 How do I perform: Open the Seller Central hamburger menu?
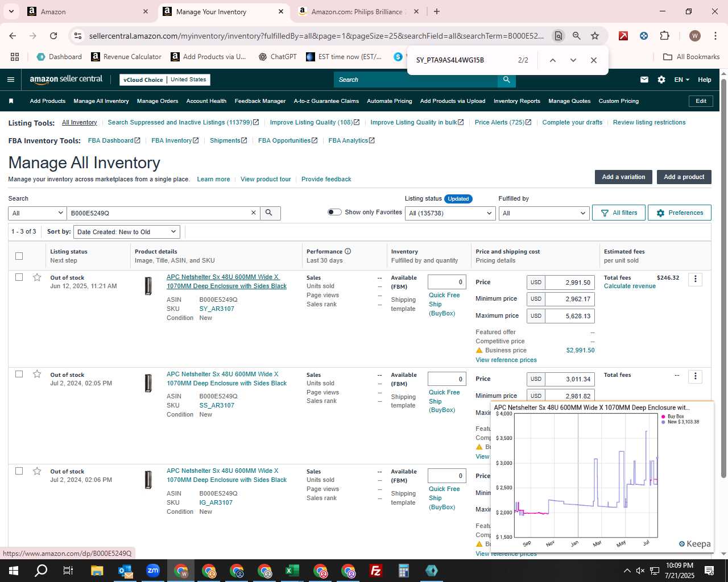[11, 80]
